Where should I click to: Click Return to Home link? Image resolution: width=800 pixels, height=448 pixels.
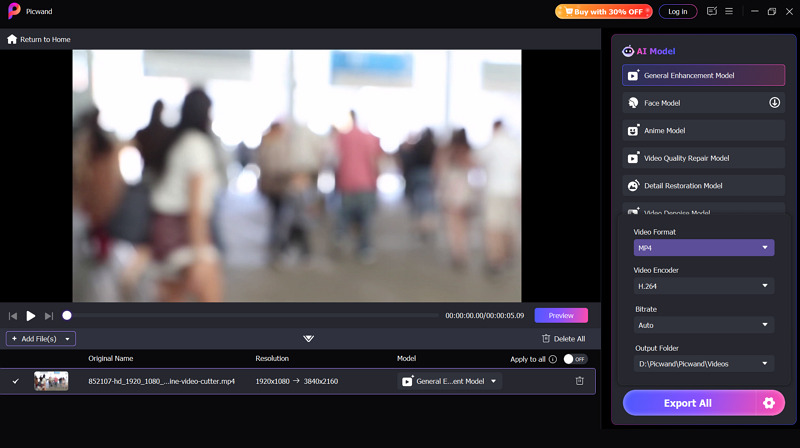(x=39, y=39)
